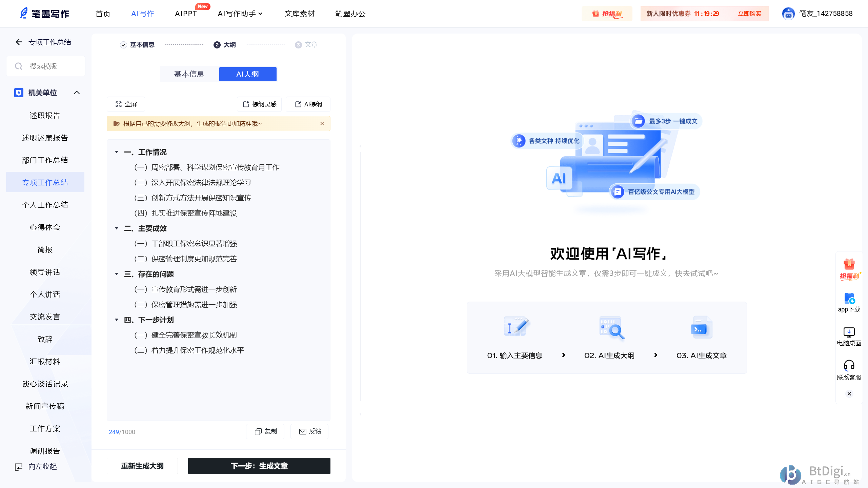The image size is (868, 488).
Task: Click the 全屏 fullscreen icon button
Action: click(x=126, y=104)
